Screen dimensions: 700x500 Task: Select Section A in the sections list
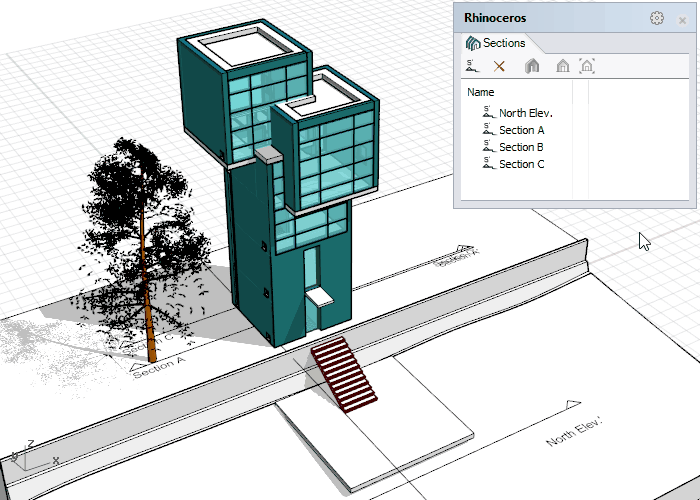(x=521, y=130)
